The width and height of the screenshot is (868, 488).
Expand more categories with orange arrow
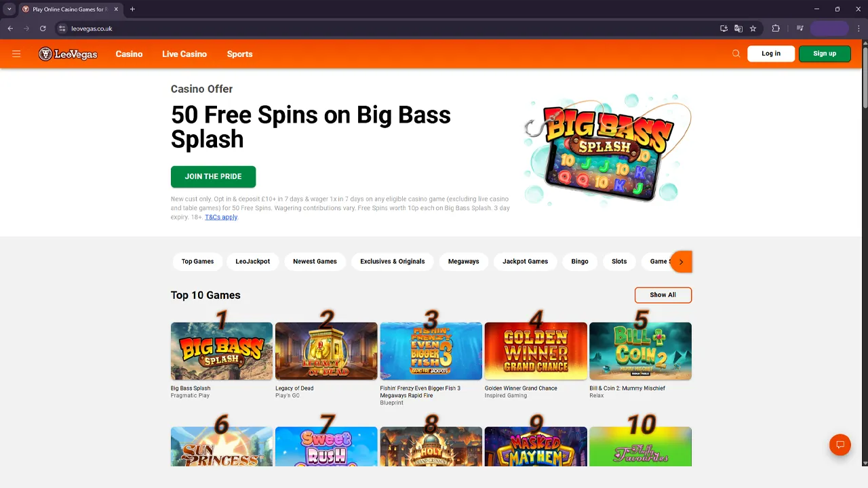682,262
